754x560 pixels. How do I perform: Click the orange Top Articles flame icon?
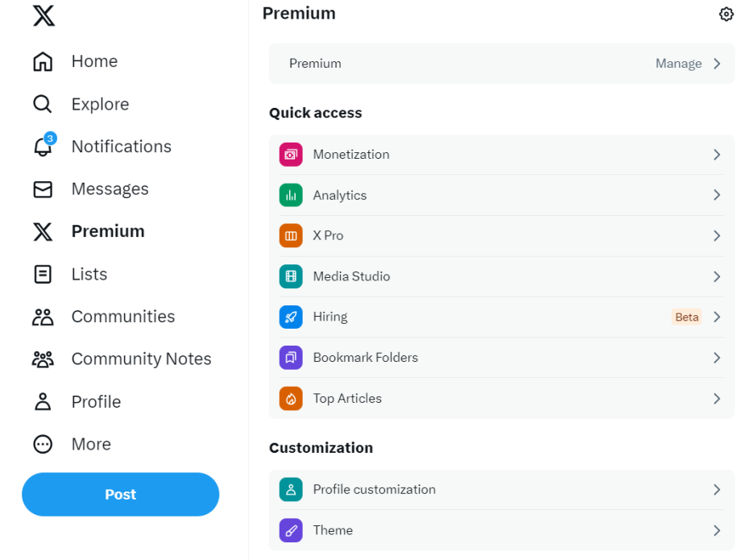(x=291, y=398)
